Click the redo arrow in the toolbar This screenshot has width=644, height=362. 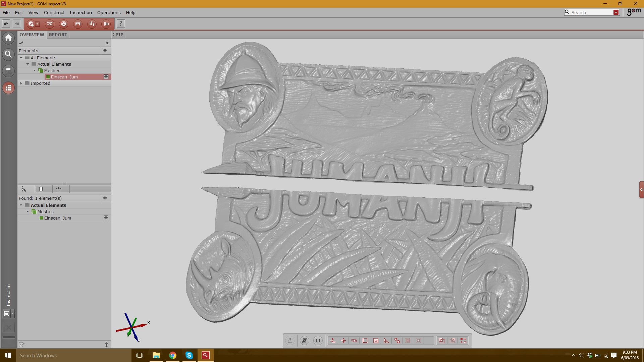click(16, 24)
